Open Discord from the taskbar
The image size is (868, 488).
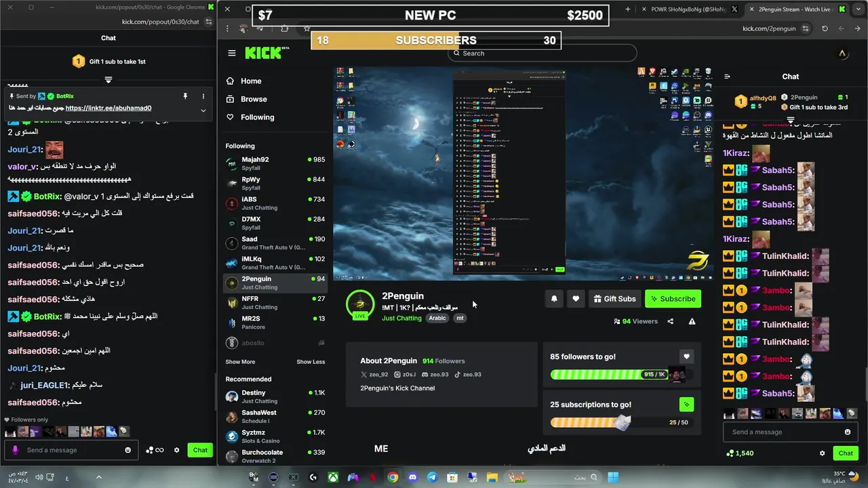pos(412,478)
